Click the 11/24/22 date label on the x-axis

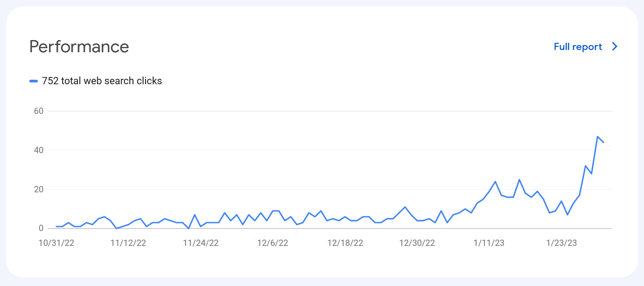[x=201, y=243]
